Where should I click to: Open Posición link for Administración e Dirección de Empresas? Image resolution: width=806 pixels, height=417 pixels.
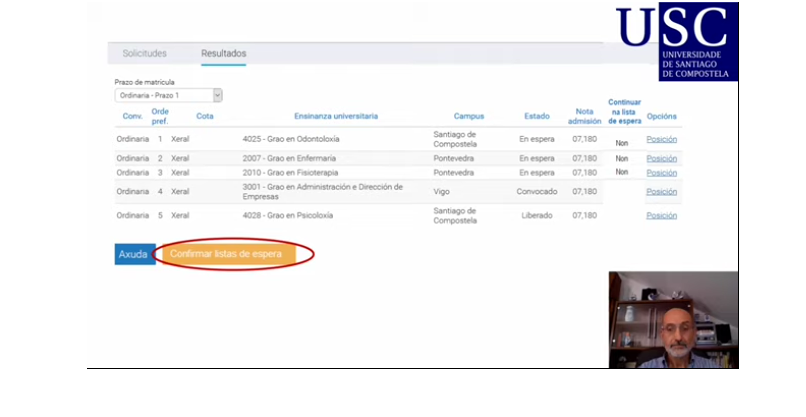point(662,191)
